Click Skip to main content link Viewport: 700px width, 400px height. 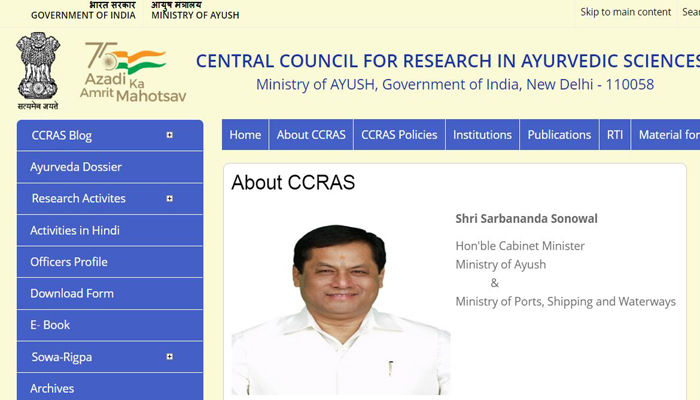coord(625,12)
